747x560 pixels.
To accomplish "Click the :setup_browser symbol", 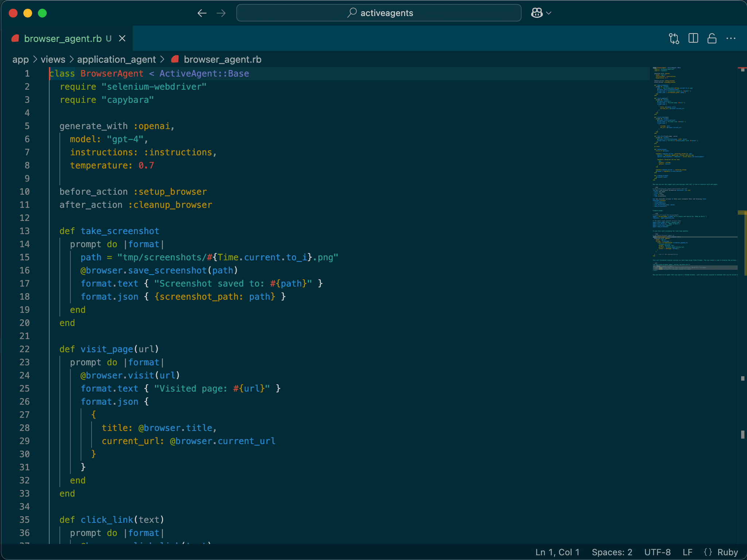I will 170,192.
